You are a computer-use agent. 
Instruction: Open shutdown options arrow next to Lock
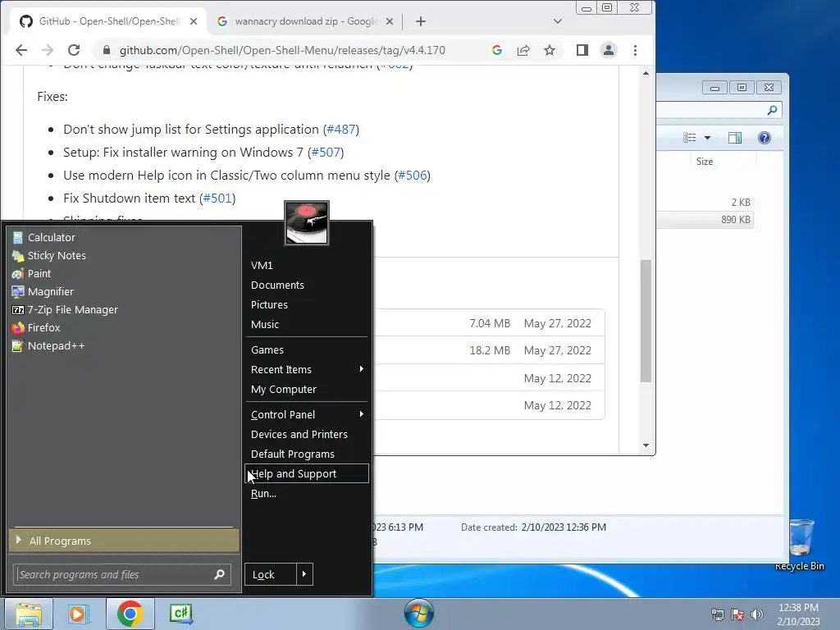click(304, 575)
